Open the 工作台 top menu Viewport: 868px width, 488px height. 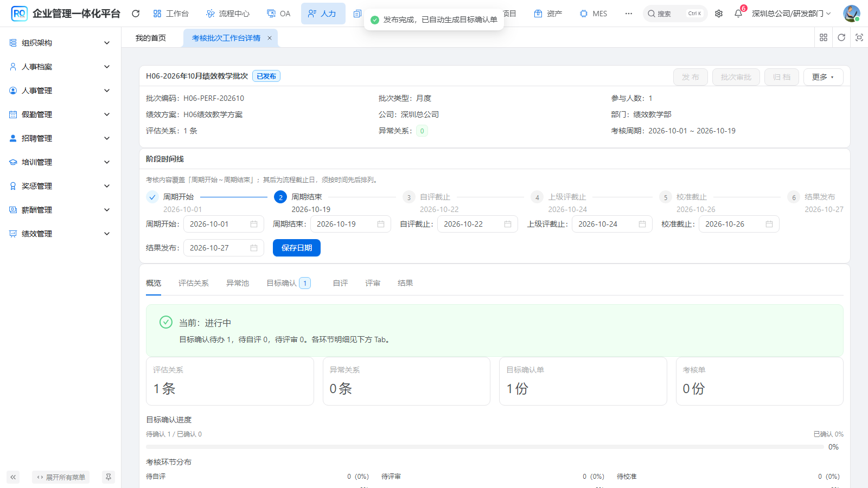tap(171, 14)
